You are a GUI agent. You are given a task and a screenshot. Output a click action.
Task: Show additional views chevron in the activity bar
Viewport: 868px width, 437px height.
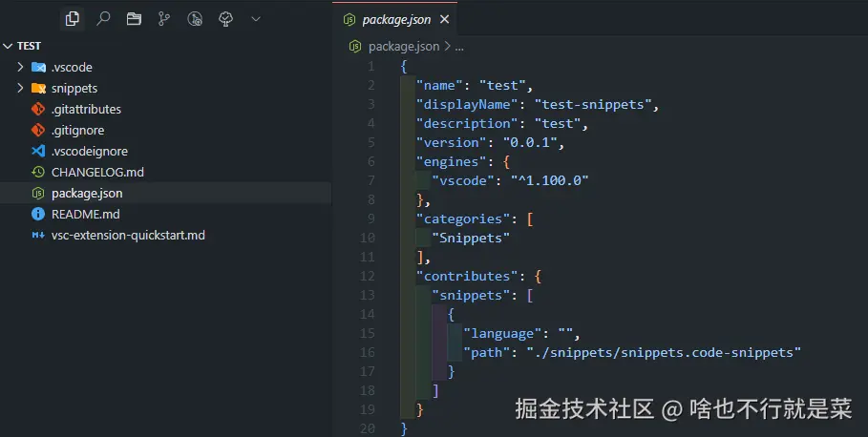256,19
